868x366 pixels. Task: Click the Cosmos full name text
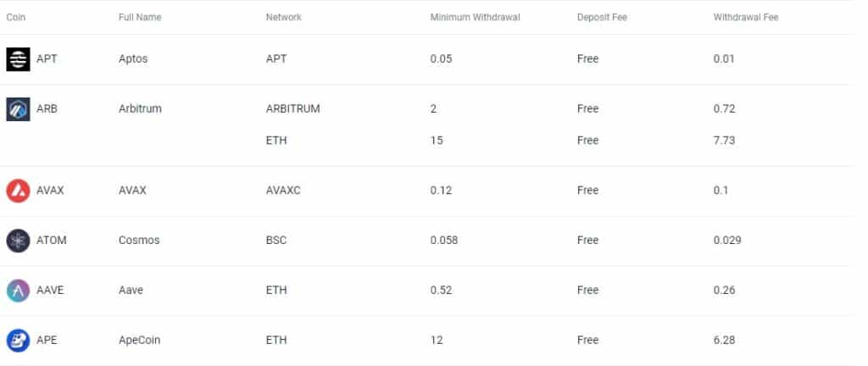(x=139, y=241)
